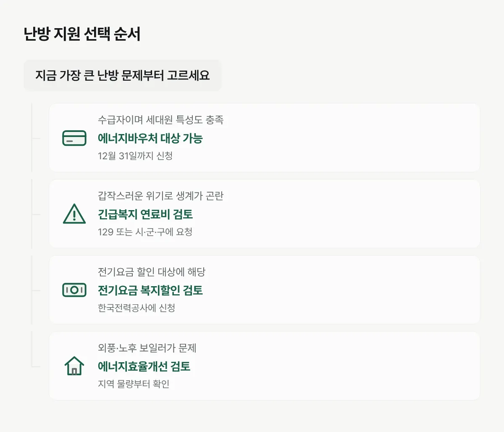
Task: Click the page title 난방 지원 선택 순서
Action: (x=82, y=34)
